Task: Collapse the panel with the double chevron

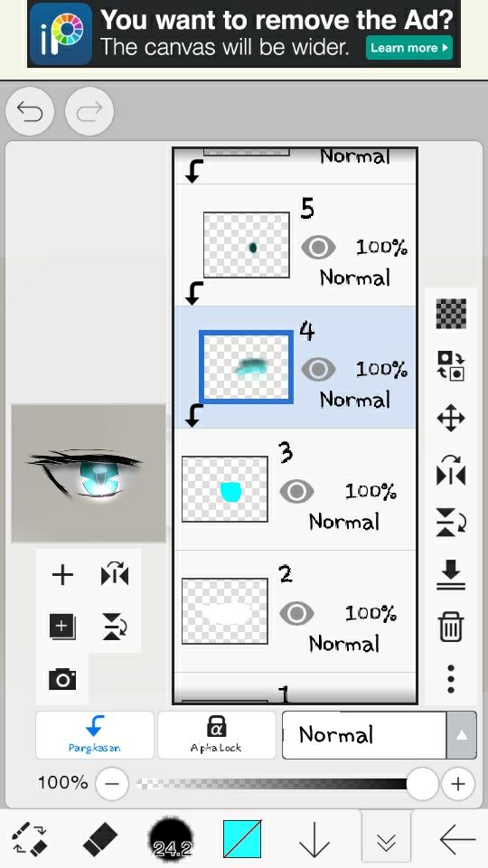Action: coord(386,839)
